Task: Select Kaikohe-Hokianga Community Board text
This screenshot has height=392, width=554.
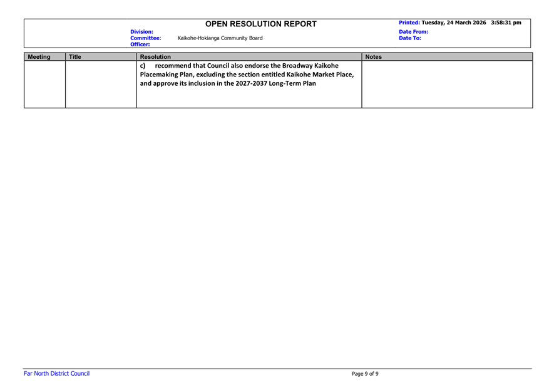Action: (x=220, y=38)
